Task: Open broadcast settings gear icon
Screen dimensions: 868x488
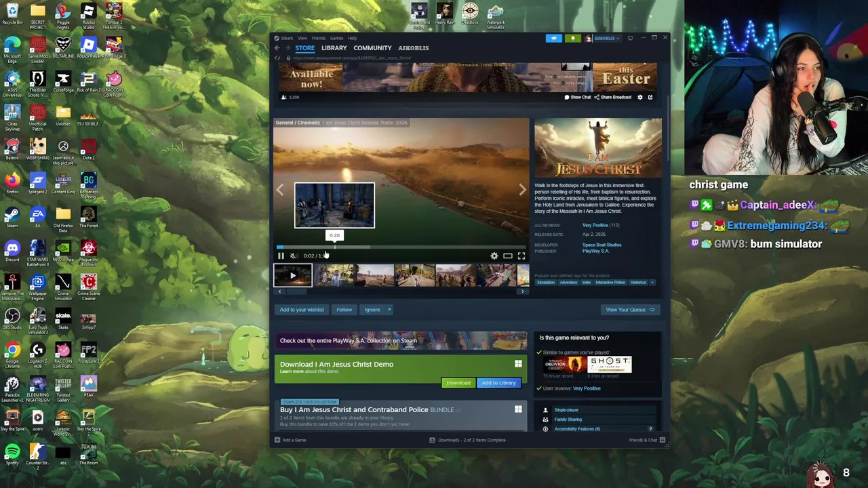Action: [639, 97]
